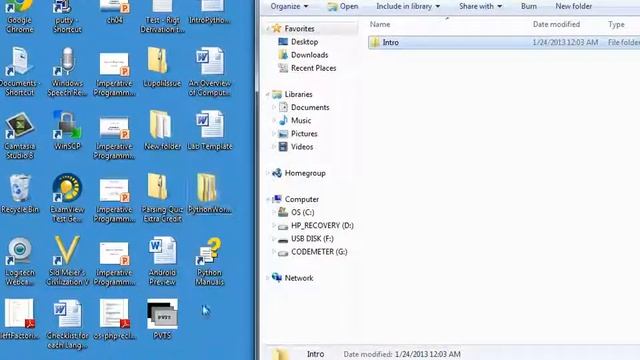Open the New folder desktop icon
This screenshot has height=360, width=640.
click(x=162, y=131)
